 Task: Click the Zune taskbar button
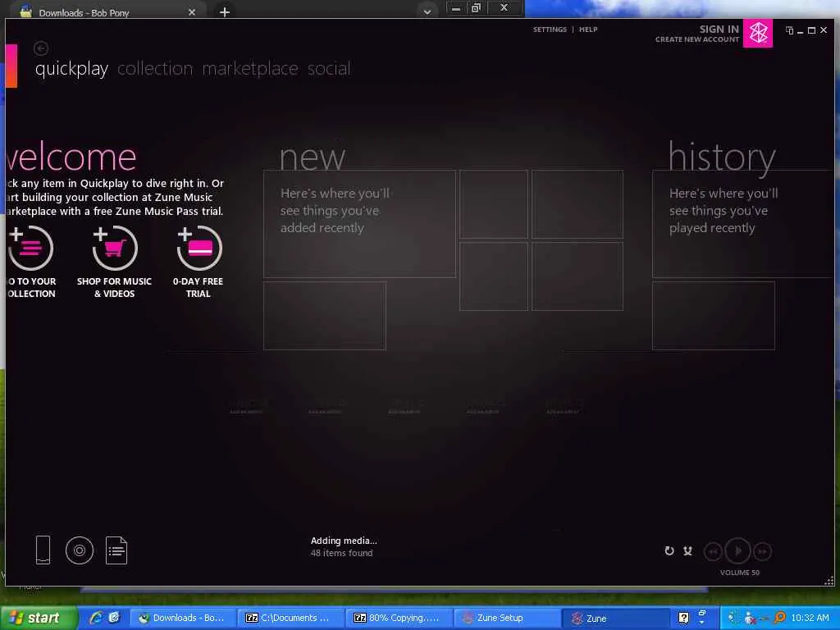pos(614,618)
